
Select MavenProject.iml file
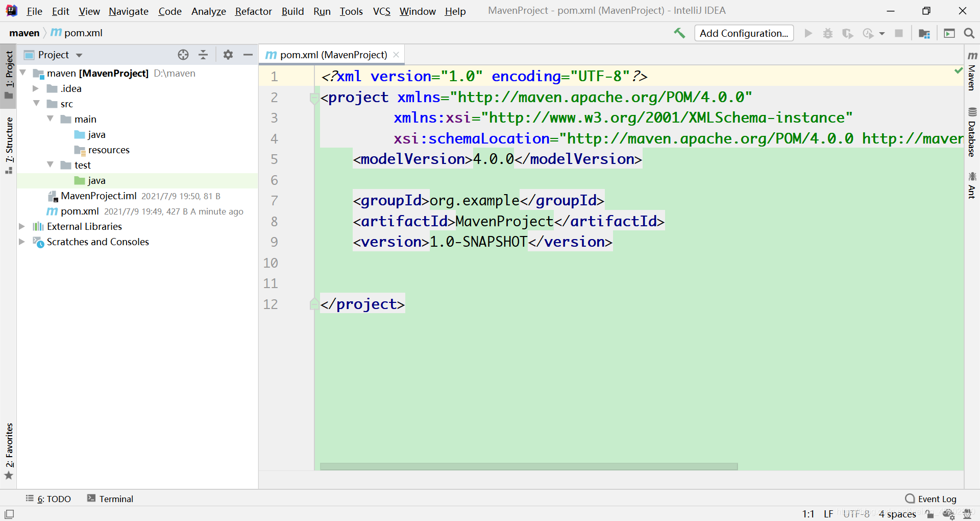point(99,196)
